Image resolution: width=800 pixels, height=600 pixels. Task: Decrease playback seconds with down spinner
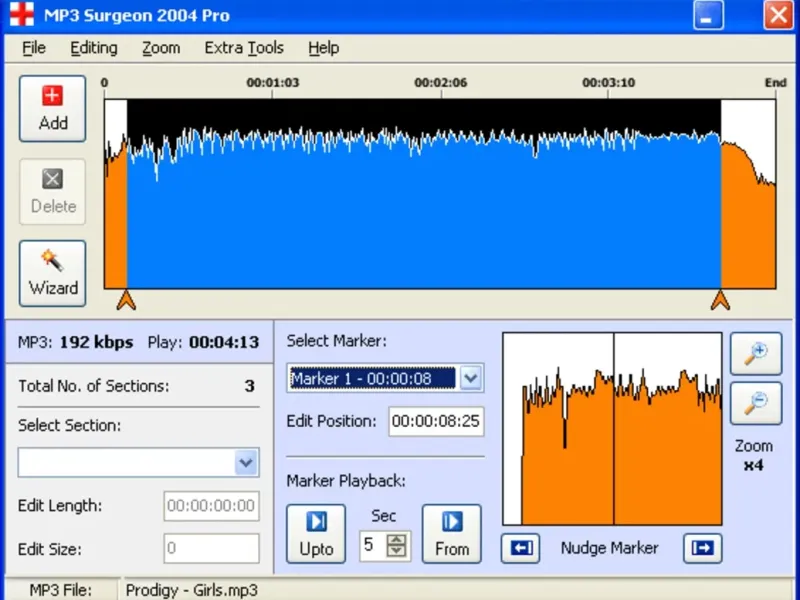(x=396, y=552)
